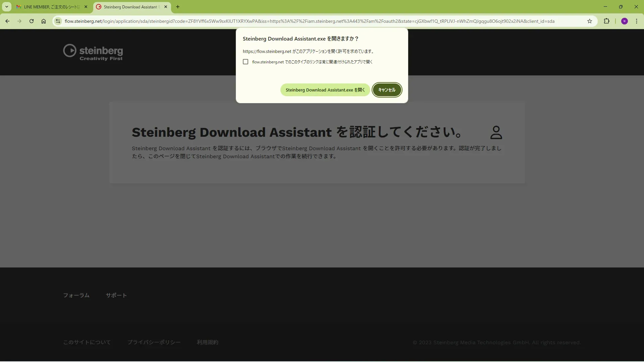
Task: Open the サポート link
Action: click(x=116, y=295)
